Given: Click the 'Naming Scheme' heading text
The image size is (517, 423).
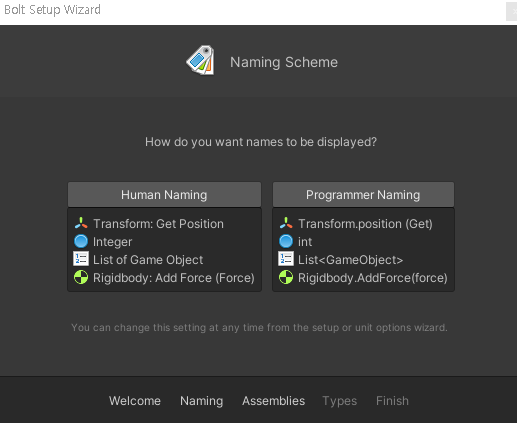Looking at the screenshot, I should click(x=284, y=62).
